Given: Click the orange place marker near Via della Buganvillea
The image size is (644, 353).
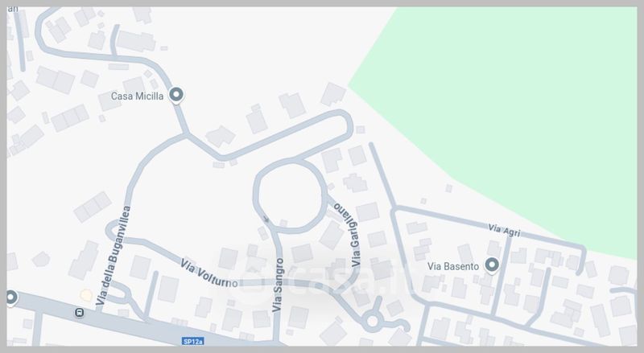Looking at the screenshot, I should (x=86, y=295).
